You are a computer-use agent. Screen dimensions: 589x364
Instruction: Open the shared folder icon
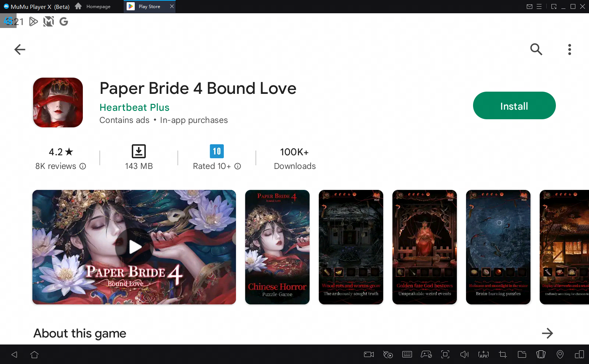point(522,354)
